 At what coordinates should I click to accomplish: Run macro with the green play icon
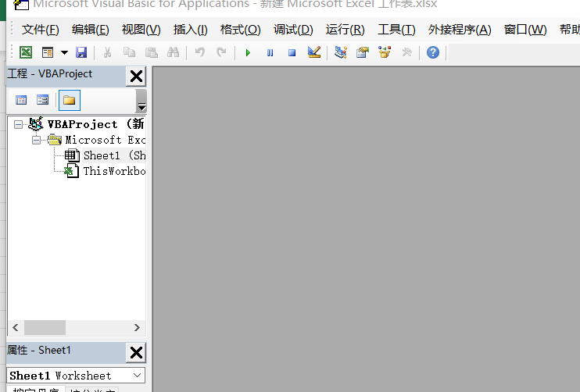[x=249, y=53]
